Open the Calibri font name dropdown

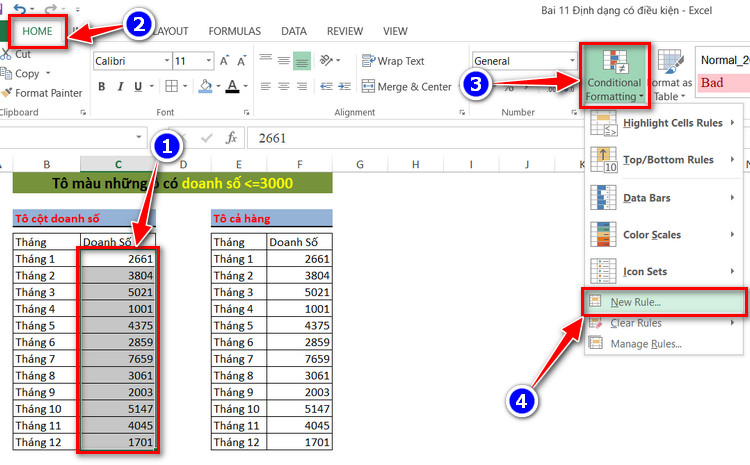point(167,61)
